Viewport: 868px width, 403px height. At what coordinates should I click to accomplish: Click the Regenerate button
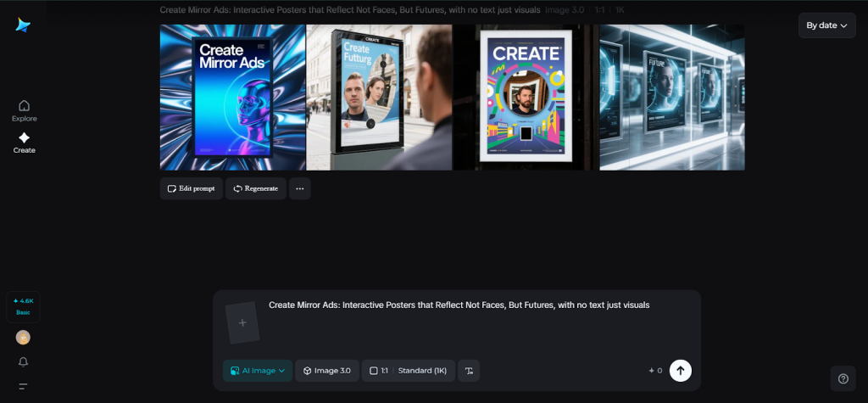click(256, 188)
